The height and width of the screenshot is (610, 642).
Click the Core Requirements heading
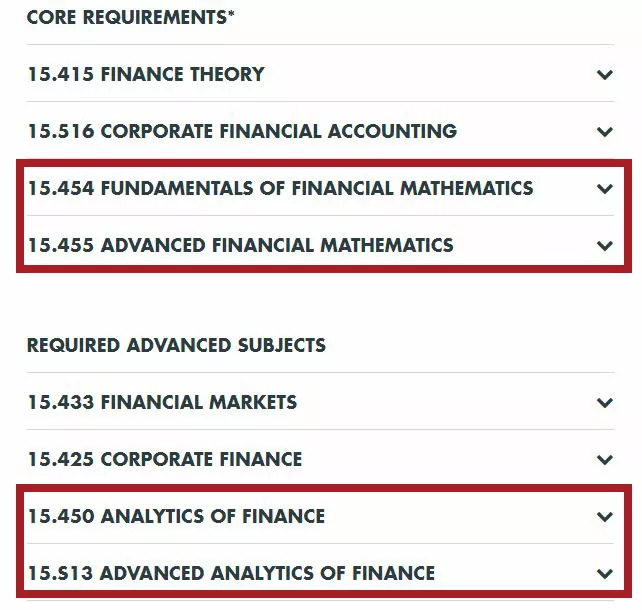126,18
